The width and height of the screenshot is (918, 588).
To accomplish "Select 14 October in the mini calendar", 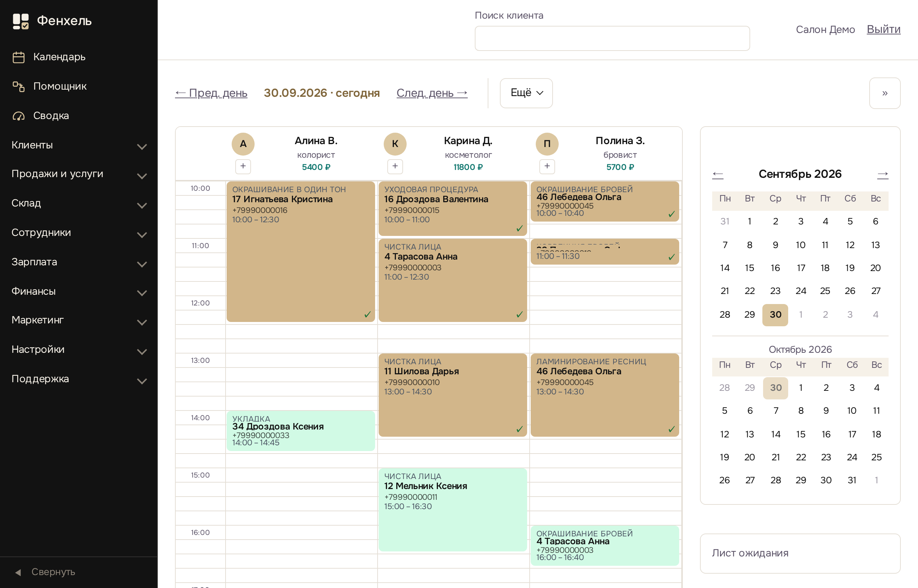I will [776, 434].
